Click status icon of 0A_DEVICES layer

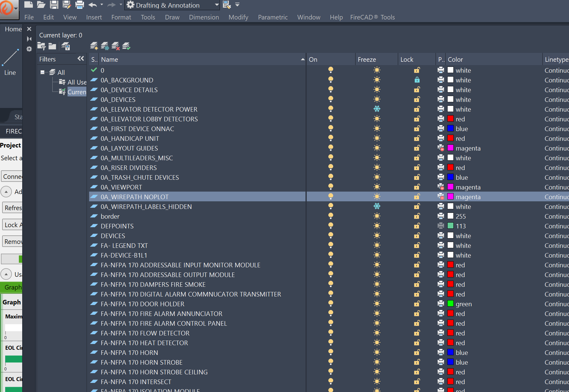pyautogui.click(x=94, y=99)
